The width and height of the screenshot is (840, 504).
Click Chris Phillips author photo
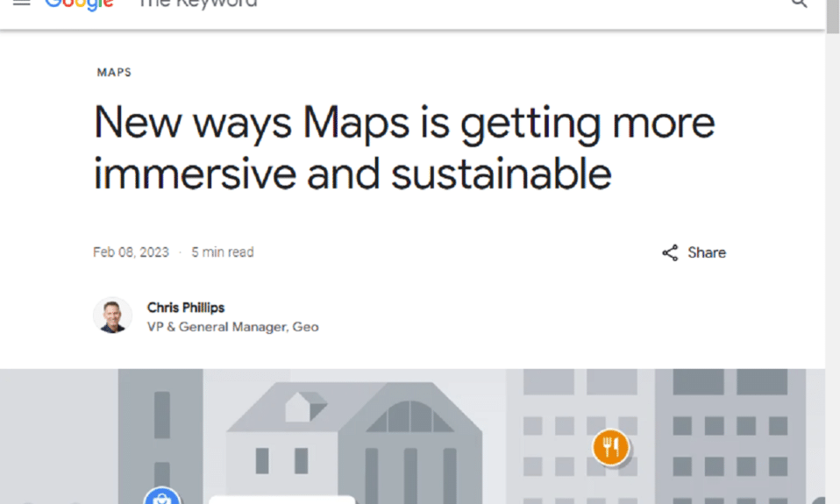(x=112, y=316)
